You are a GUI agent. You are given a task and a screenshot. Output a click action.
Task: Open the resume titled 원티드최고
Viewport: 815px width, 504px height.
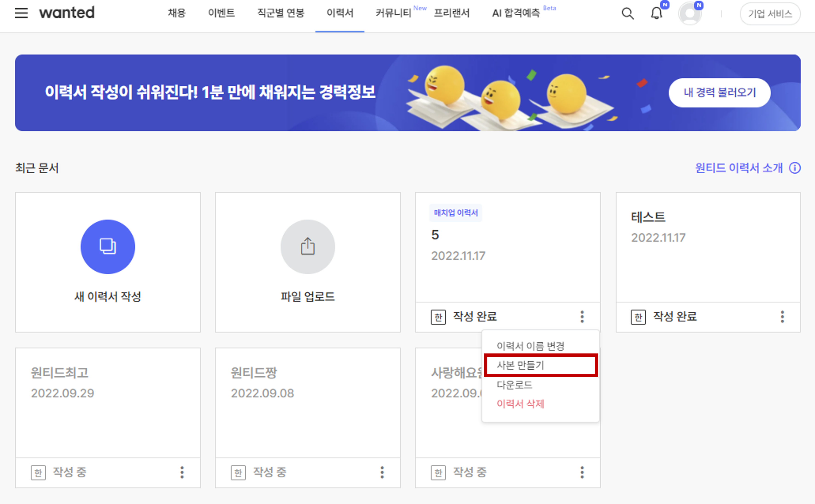click(x=60, y=373)
